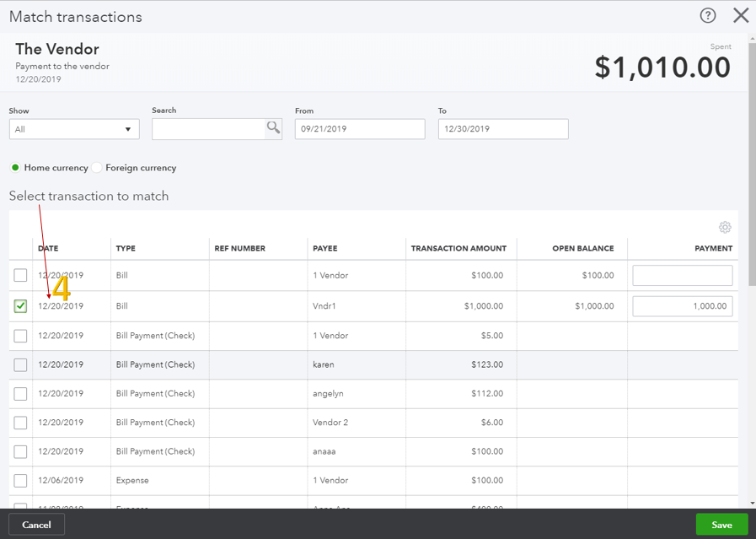Open the help icon
Screen dimensions: 756x539
[x=706, y=15]
